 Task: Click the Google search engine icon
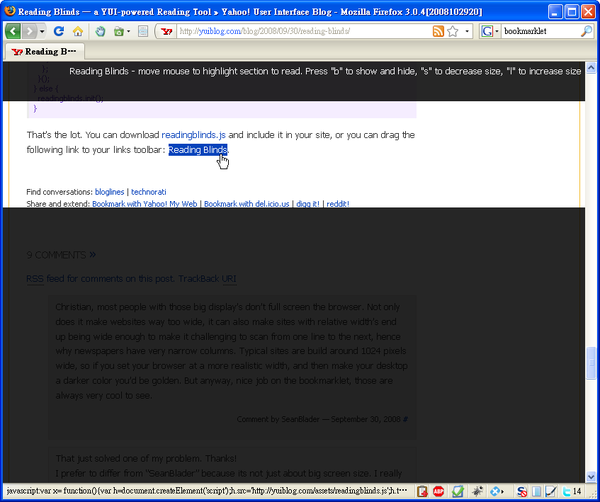(x=487, y=31)
